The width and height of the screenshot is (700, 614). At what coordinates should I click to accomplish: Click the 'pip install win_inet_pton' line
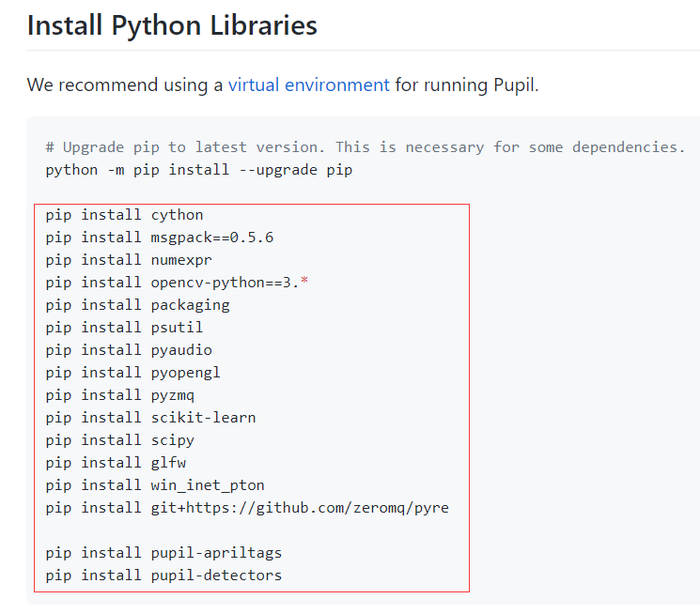coord(155,485)
